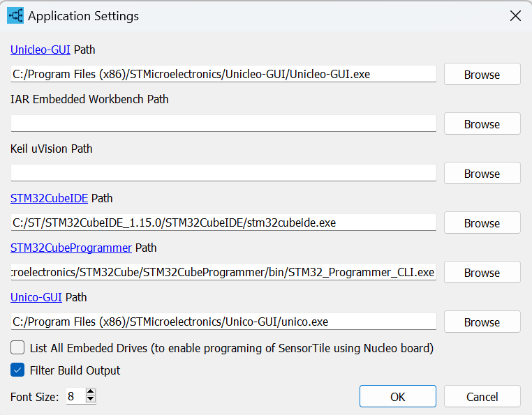
Task: Browse for the STM32CubeIDE path
Action: coord(482,223)
